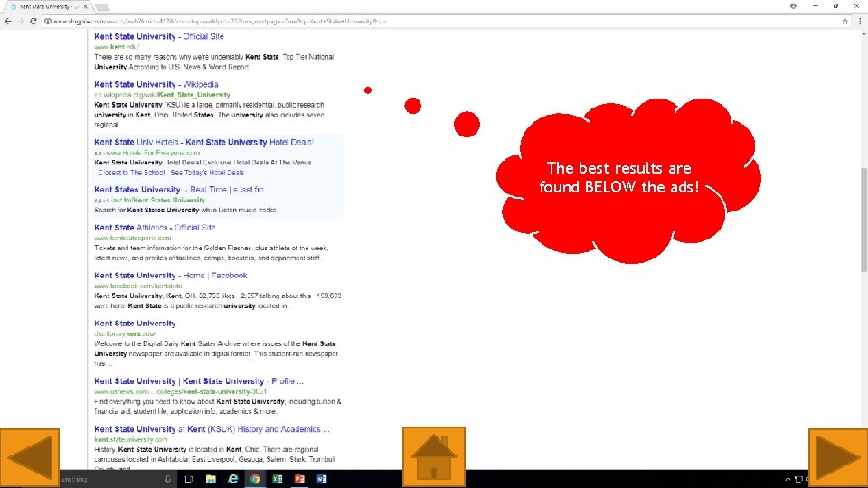Switch to Chrome on the taskbar
Image resolution: width=868 pixels, height=488 pixels.
(255, 479)
